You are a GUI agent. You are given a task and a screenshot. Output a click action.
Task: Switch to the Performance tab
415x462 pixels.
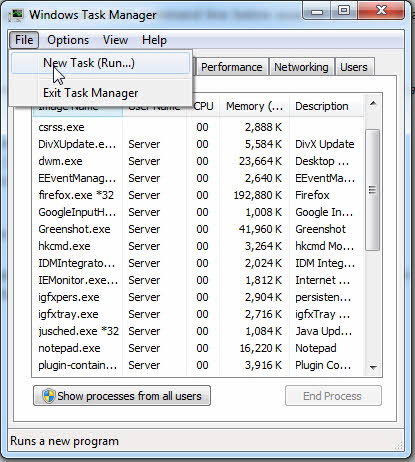231,67
